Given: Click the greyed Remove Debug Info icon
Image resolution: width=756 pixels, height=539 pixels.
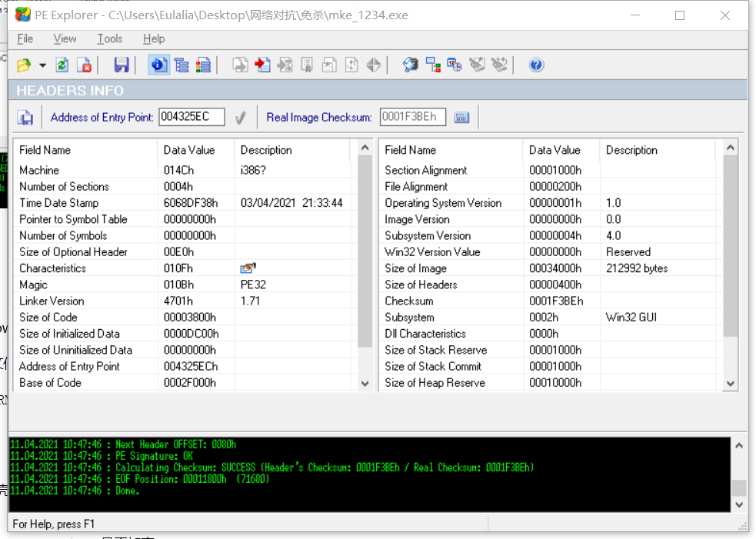Looking at the screenshot, I should click(477, 65).
